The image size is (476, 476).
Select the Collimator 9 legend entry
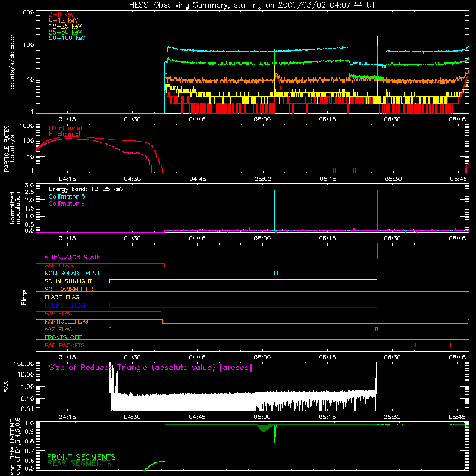click(67, 203)
